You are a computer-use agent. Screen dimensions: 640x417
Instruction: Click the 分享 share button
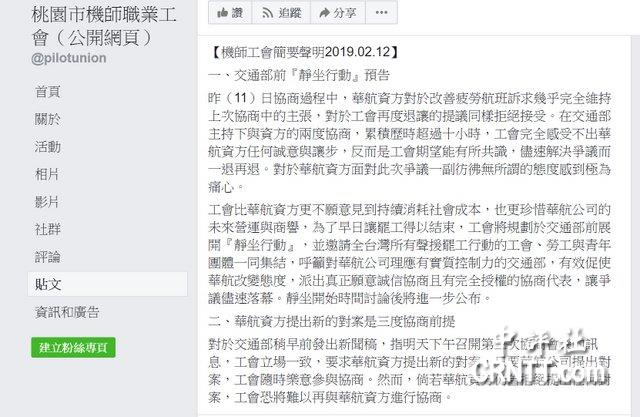click(338, 12)
